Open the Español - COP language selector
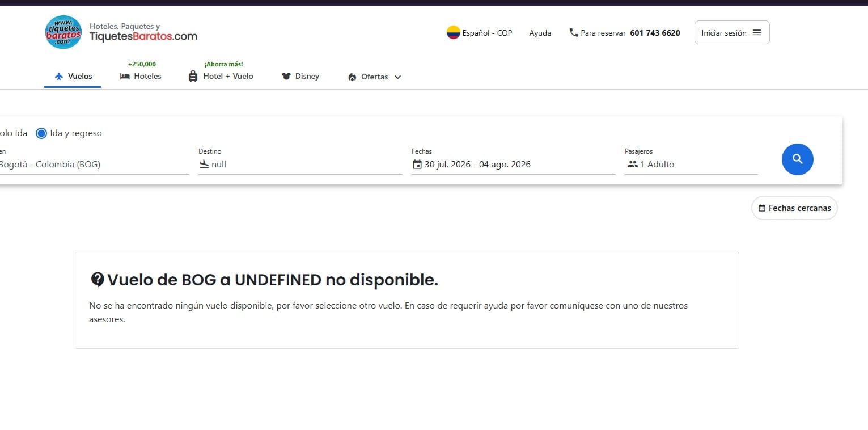 tap(480, 33)
